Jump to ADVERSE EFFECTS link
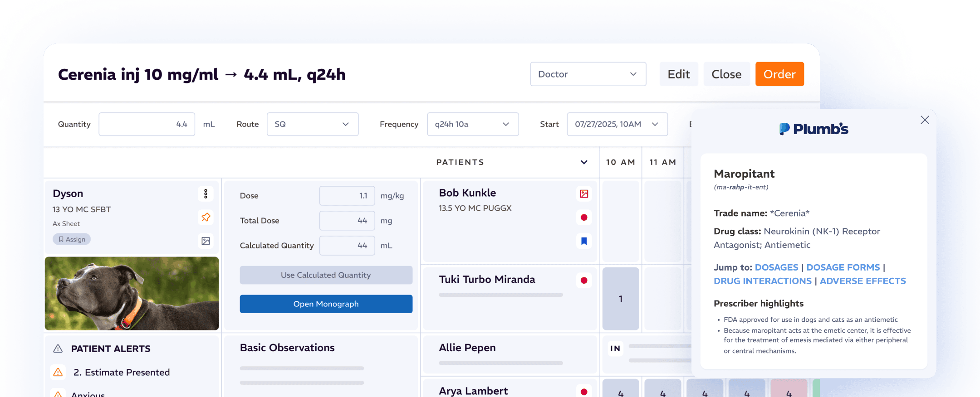The height and width of the screenshot is (397, 980). (862, 281)
